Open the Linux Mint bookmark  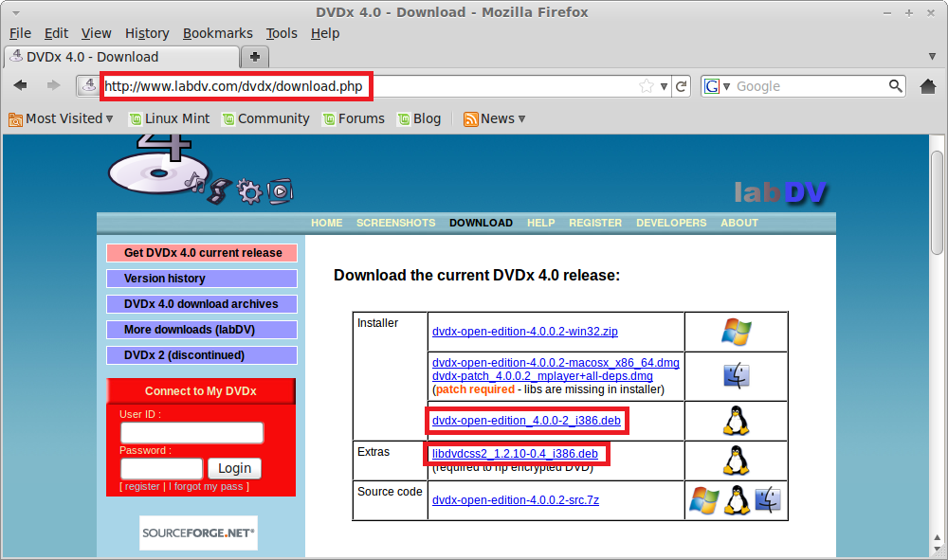coord(170,119)
